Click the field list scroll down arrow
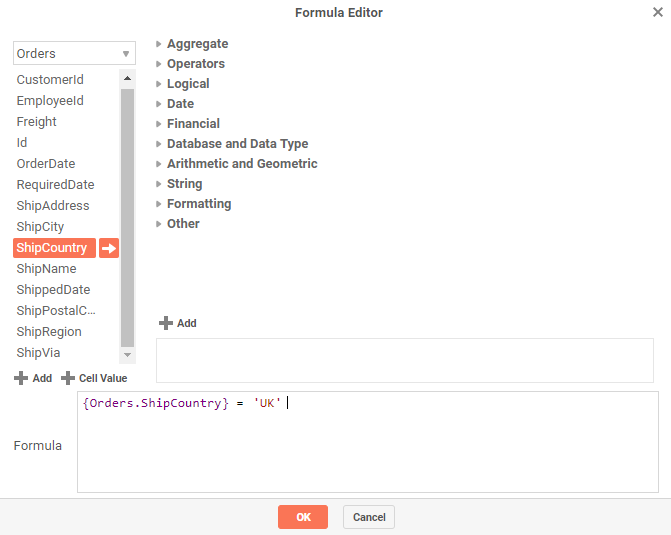Viewport: 671px width, 535px height. (x=127, y=355)
